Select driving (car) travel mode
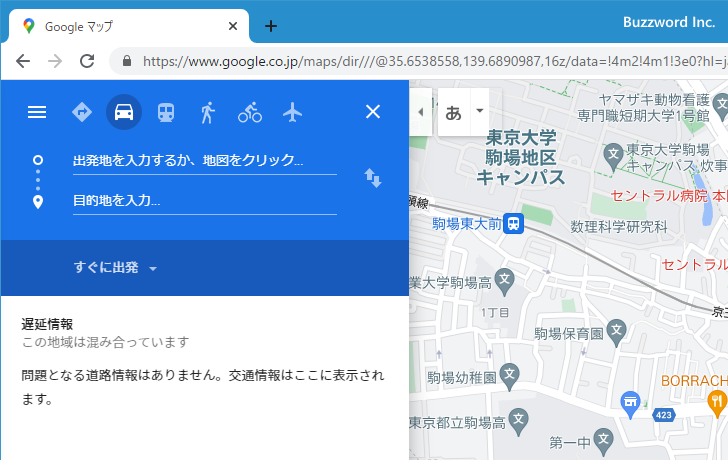The height and width of the screenshot is (460, 728). pyautogui.click(x=124, y=112)
